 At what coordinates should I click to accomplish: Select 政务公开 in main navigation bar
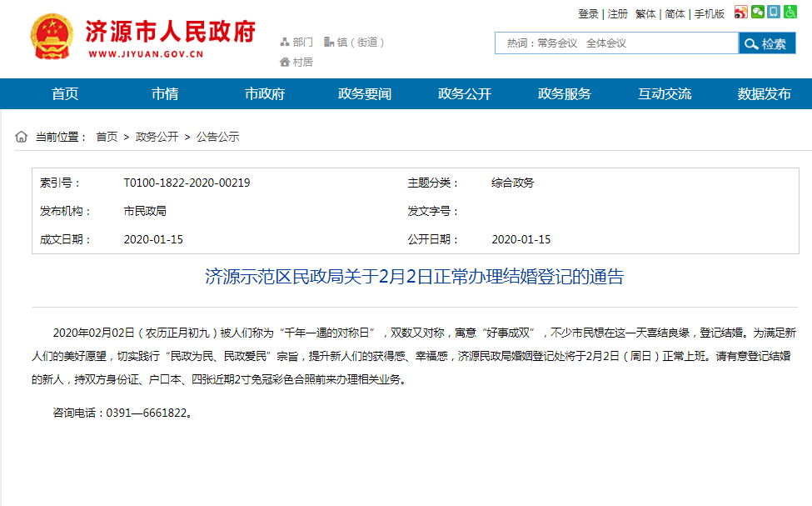[x=465, y=94]
